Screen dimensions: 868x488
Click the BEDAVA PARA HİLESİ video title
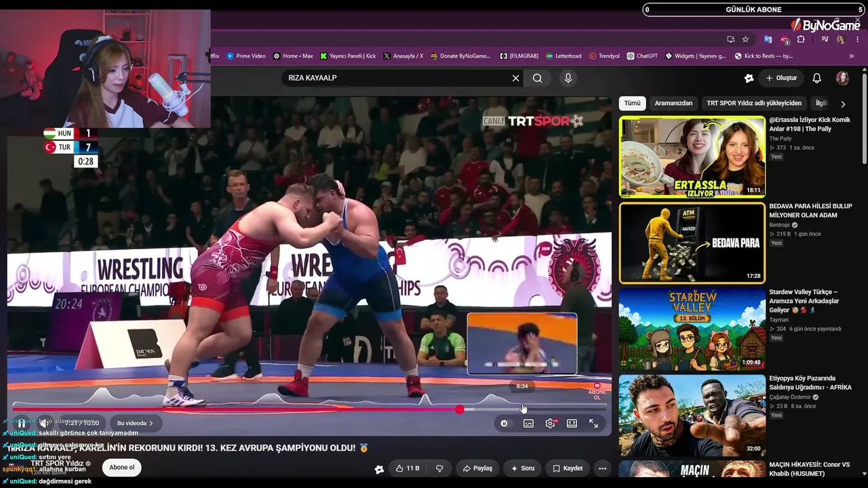point(810,211)
